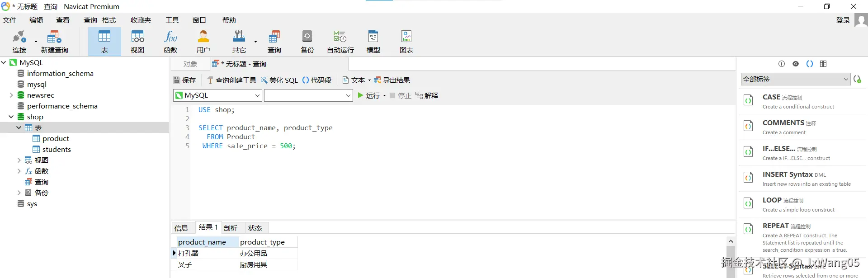868x278 pixels.
Task: Open the 收藏夹 menu
Action: coord(141,20)
